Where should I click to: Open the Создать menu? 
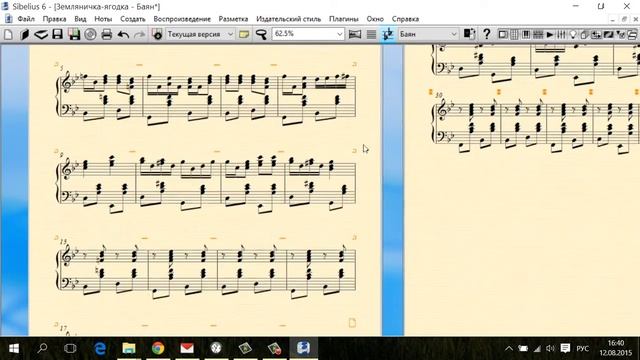tap(133, 19)
